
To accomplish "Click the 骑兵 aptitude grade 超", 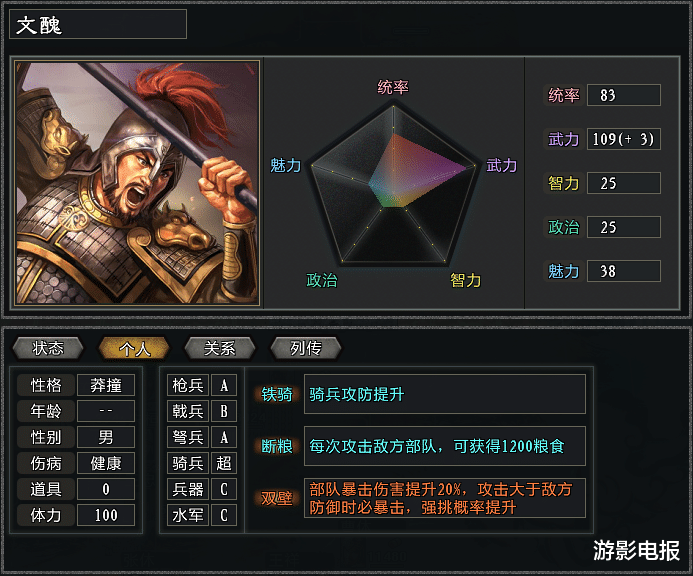I will tap(225, 463).
